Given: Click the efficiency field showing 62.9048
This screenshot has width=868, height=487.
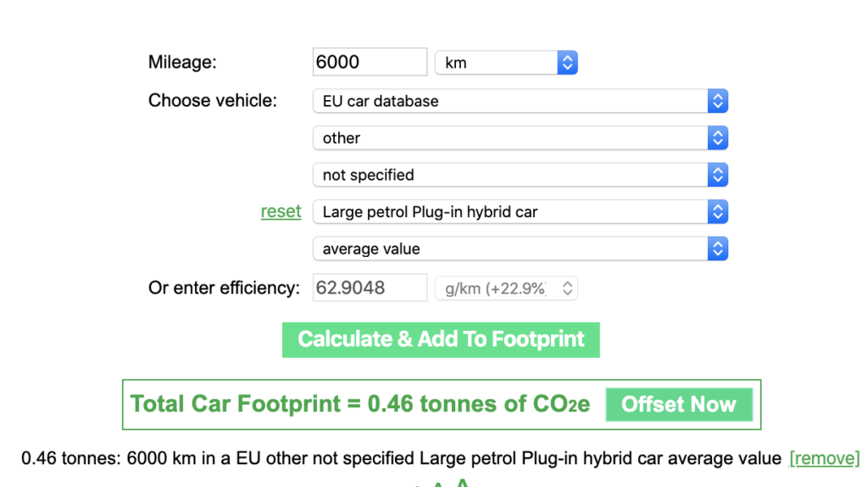Looking at the screenshot, I should (x=370, y=288).
